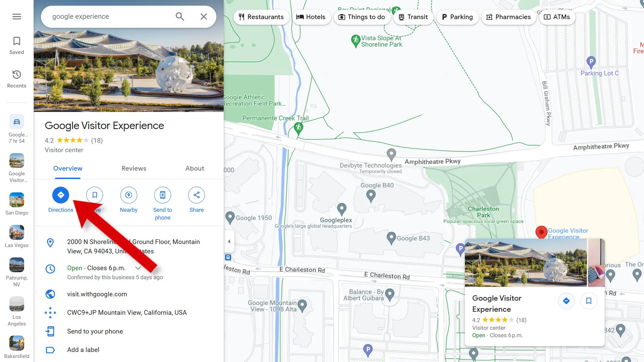Click Devbyte Technologies map pin
Screen dimensions: 644x362
pyautogui.click(x=391, y=155)
